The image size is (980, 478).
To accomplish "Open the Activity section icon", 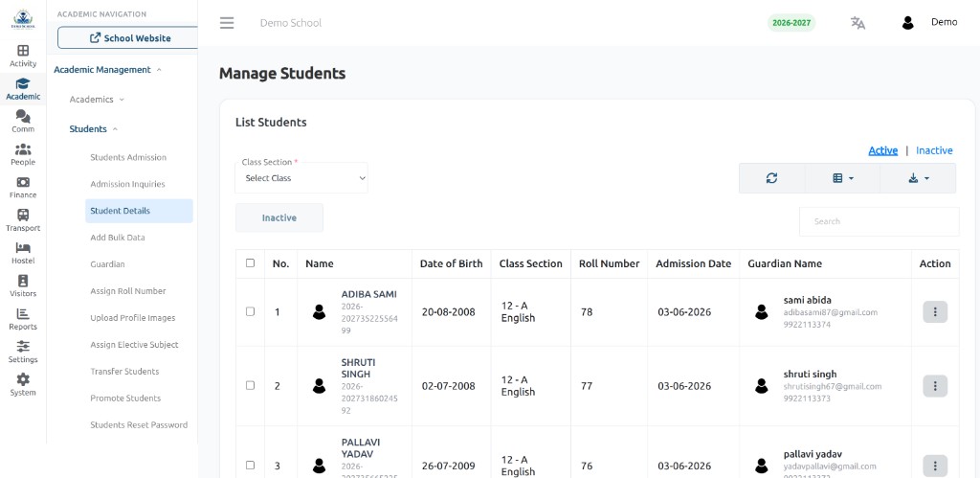I will [23, 51].
